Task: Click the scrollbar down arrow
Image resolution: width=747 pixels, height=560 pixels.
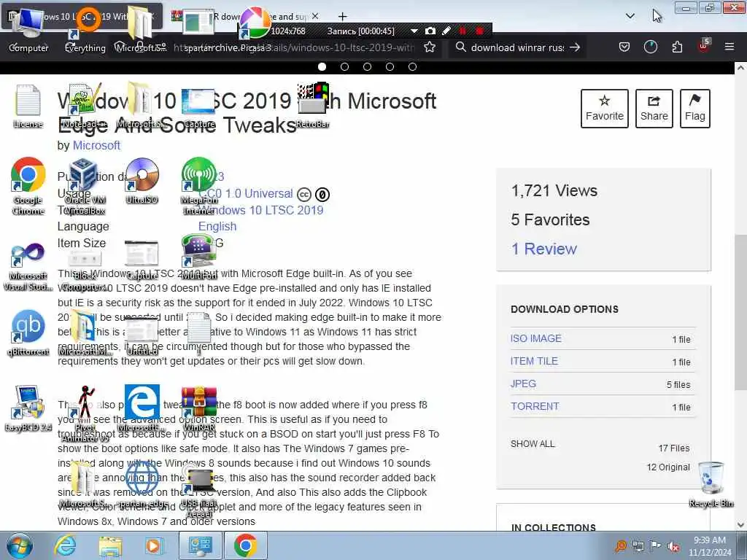Action: (x=740, y=525)
